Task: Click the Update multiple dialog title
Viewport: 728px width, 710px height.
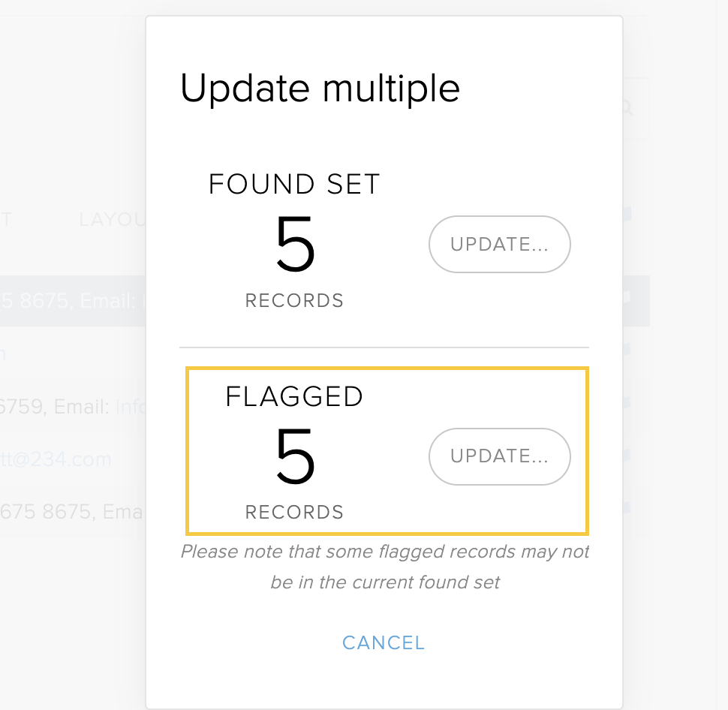Action: (320, 89)
